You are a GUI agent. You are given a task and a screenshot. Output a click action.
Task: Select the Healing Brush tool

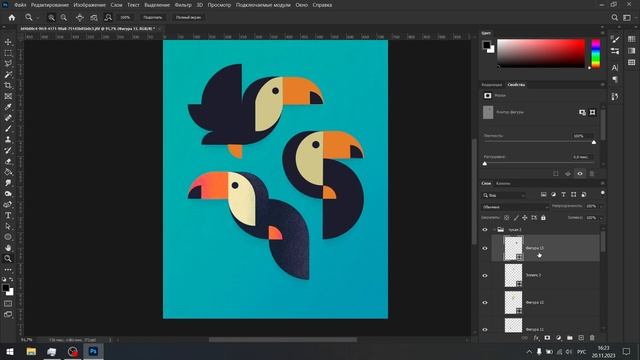pos(8,118)
